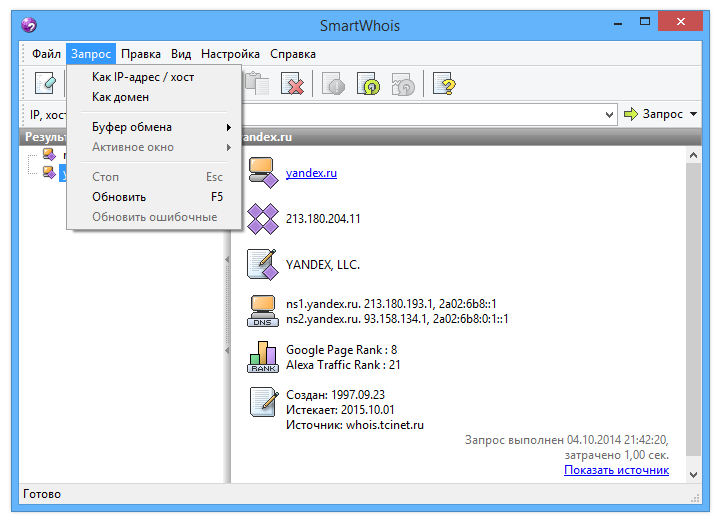720x529 pixels.
Task: Expand the address combo box dropdown
Action: [609, 114]
